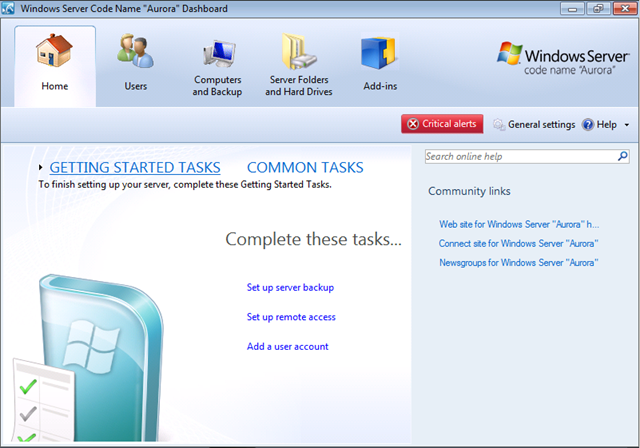Click the General settings gear icon
Viewport: 640px width, 448px height.
pyautogui.click(x=499, y=125)
